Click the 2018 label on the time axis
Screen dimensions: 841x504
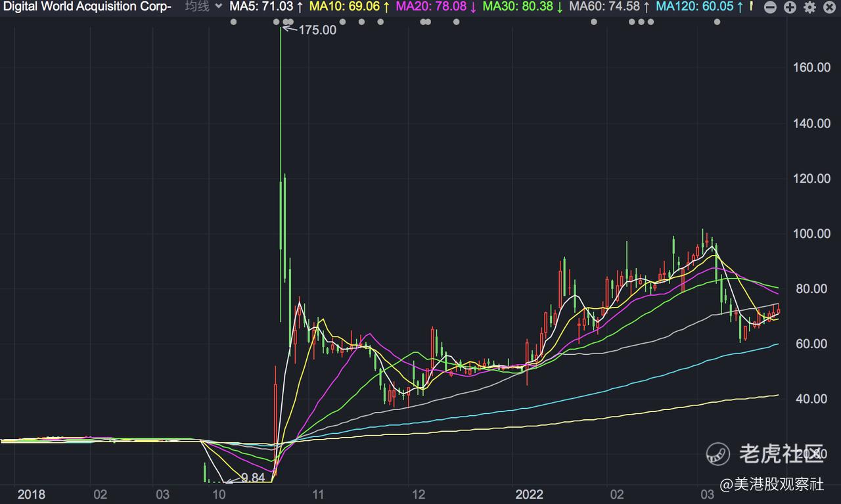[32, 494]
